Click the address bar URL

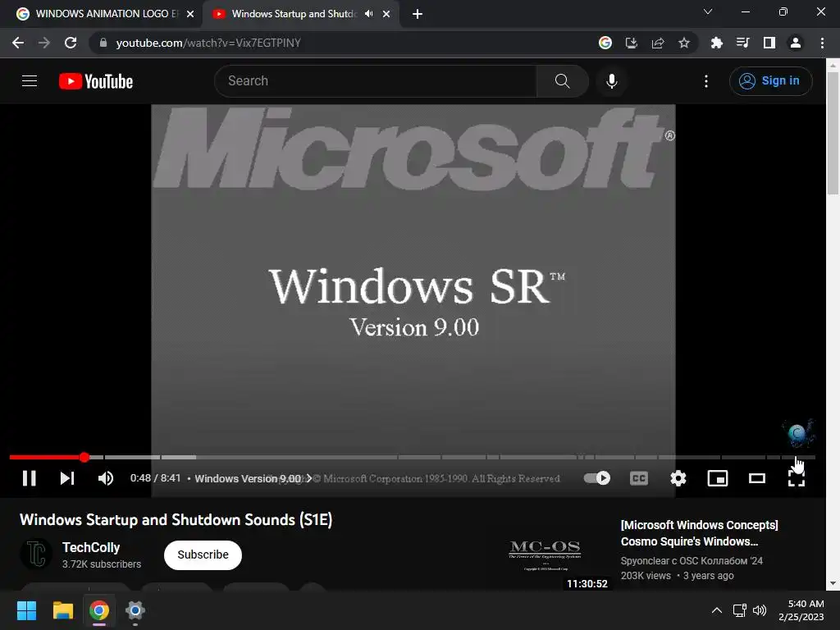208,43
